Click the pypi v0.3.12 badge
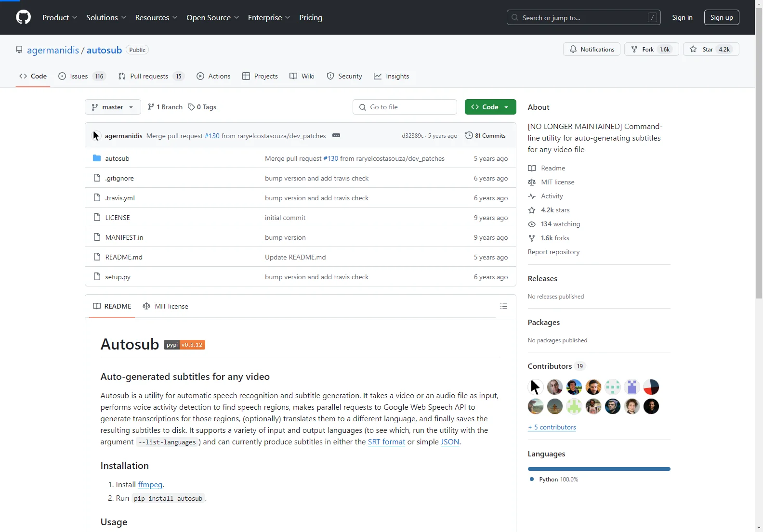Viewport: 763px width, 532px height. tap(184, 345)
